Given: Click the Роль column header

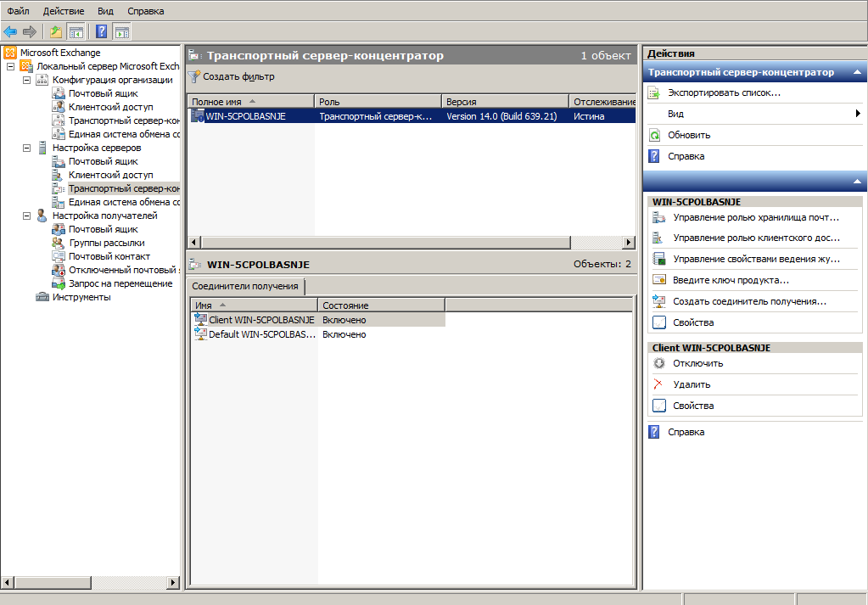Looking at the screenshot, I should pyautogui.click(x=378, y=102).
